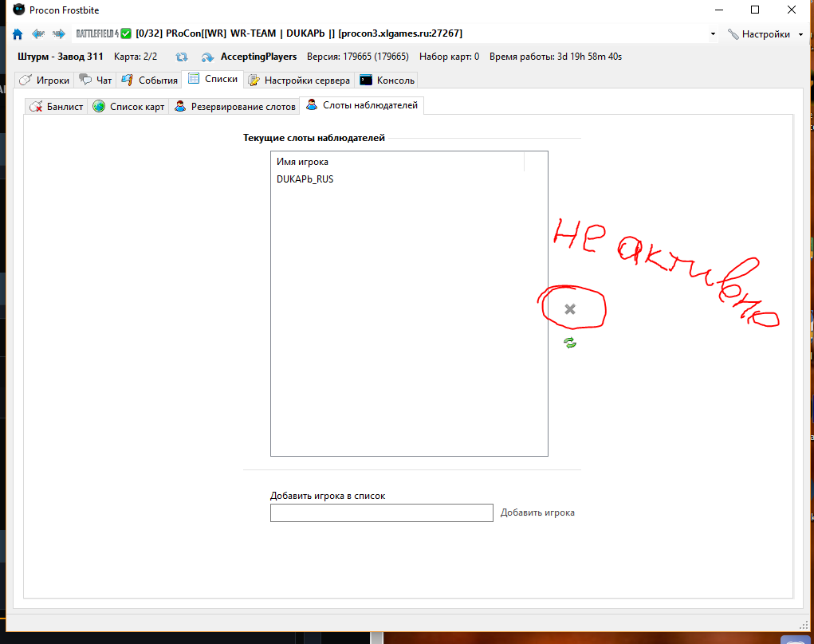Screen dimensions: 814x644
Task: Click the gray X remove player icon
Action: 570,309
